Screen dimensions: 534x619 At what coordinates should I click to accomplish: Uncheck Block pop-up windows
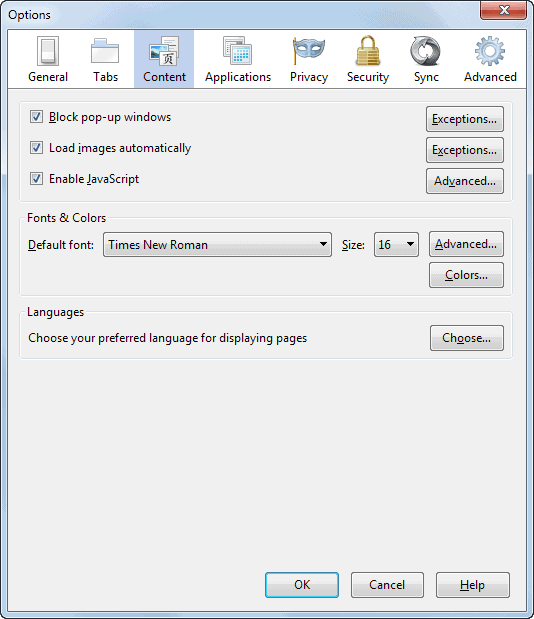(36, 117)
